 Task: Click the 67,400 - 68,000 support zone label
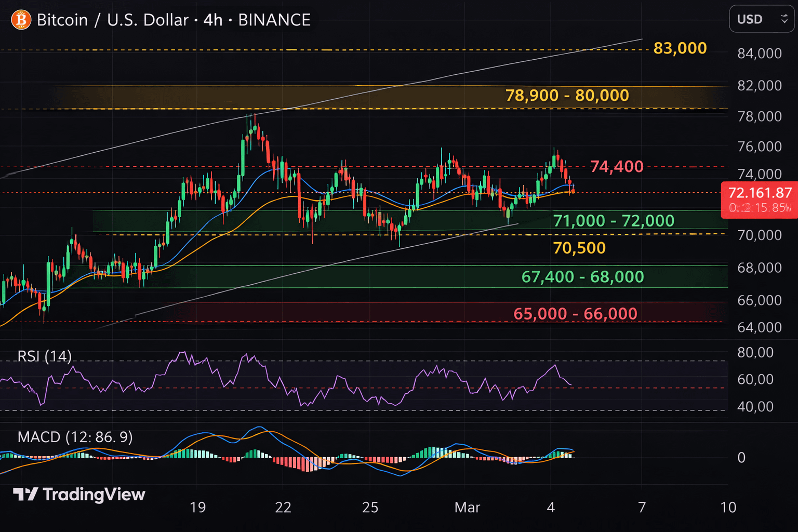[x=582, y=277]
